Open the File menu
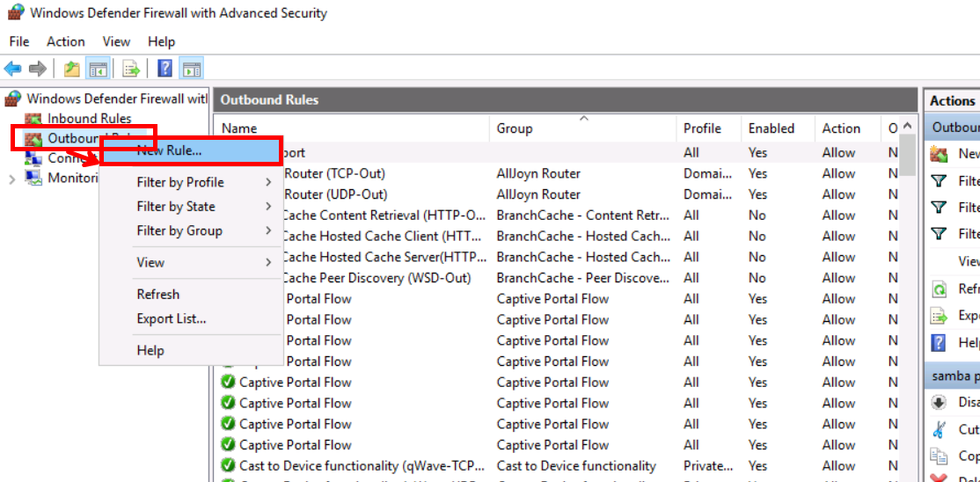This screenshot has height=482, width=980. [x=19, y=41]
